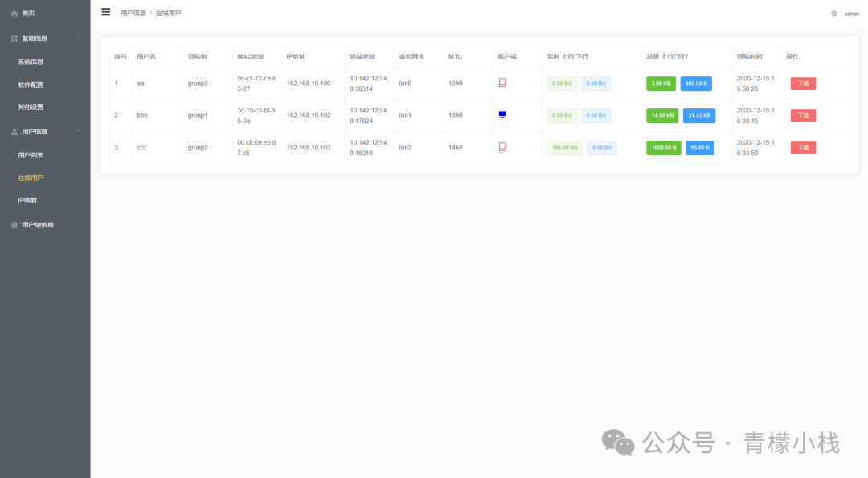Screen dimensions: 868x478
Task: Click the desktop client icon for user bbb
Action: click(502, 115)
